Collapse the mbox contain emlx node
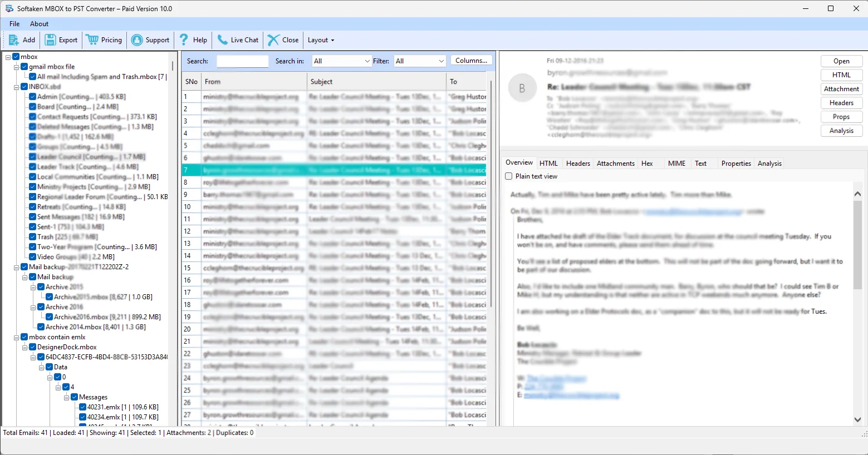 [x=17, y=337]
